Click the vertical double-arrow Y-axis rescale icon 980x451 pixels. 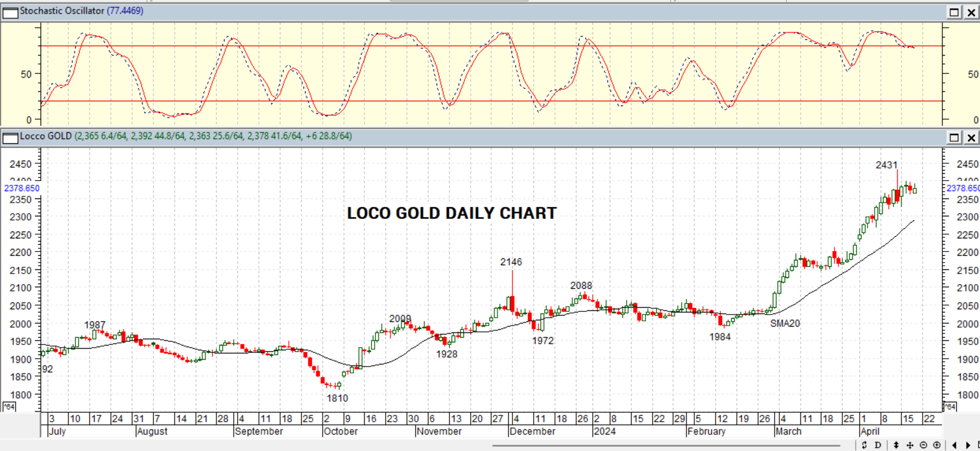[x=897, y=445]
